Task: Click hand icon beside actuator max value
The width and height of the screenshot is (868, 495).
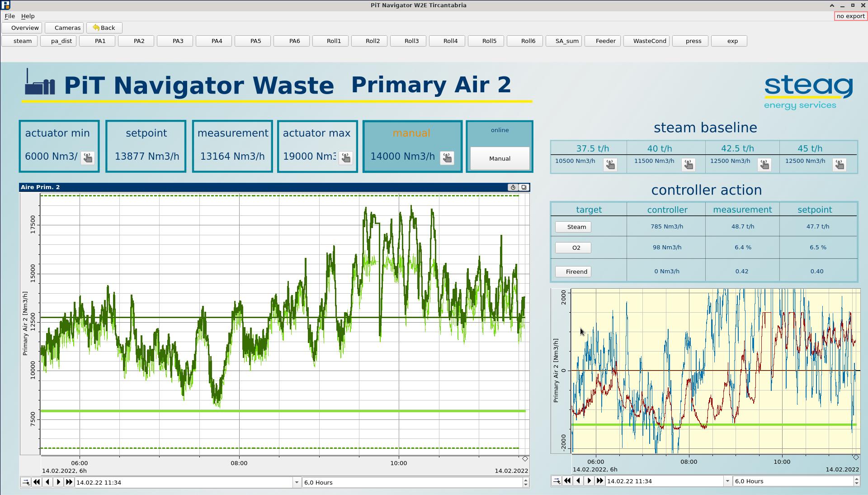Action: 346,158
